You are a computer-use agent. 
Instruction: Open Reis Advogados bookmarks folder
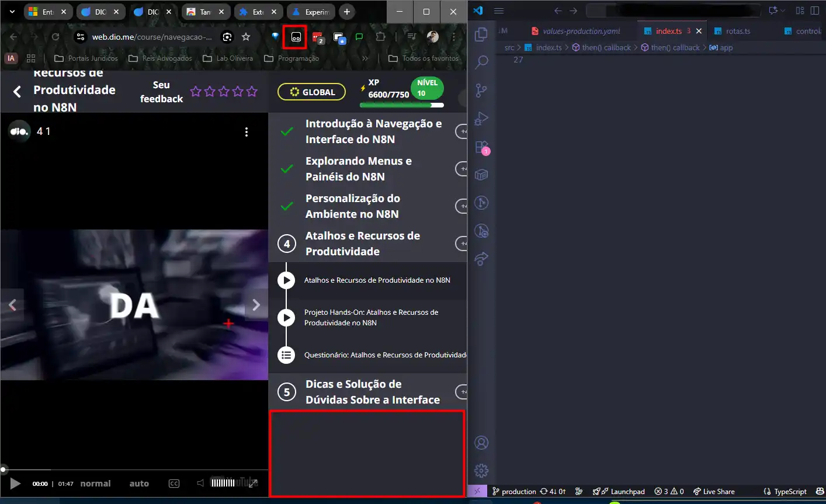(160, 58)
